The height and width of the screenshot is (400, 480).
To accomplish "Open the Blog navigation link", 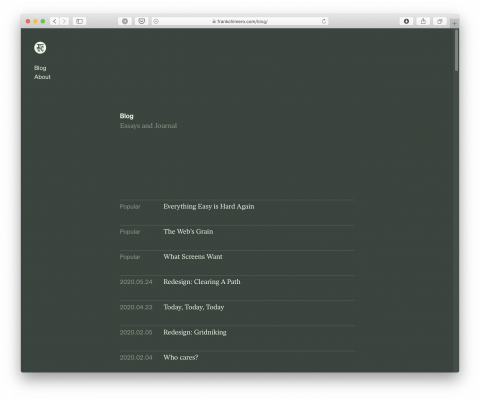I will 40,68.
